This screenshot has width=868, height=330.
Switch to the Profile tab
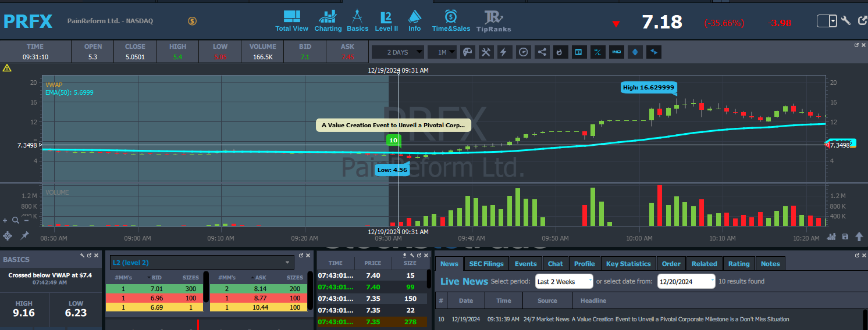pyautogui.click(x=585, y=264)
